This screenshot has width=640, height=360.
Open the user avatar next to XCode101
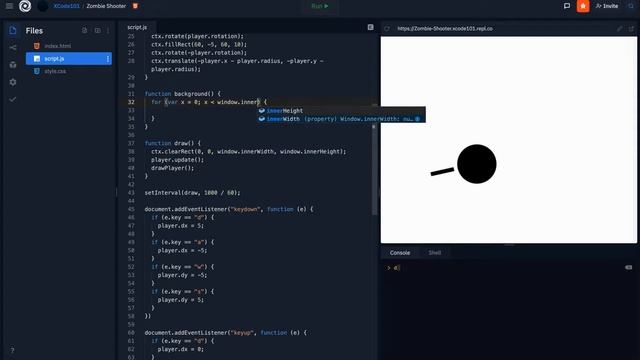point(42,6)
